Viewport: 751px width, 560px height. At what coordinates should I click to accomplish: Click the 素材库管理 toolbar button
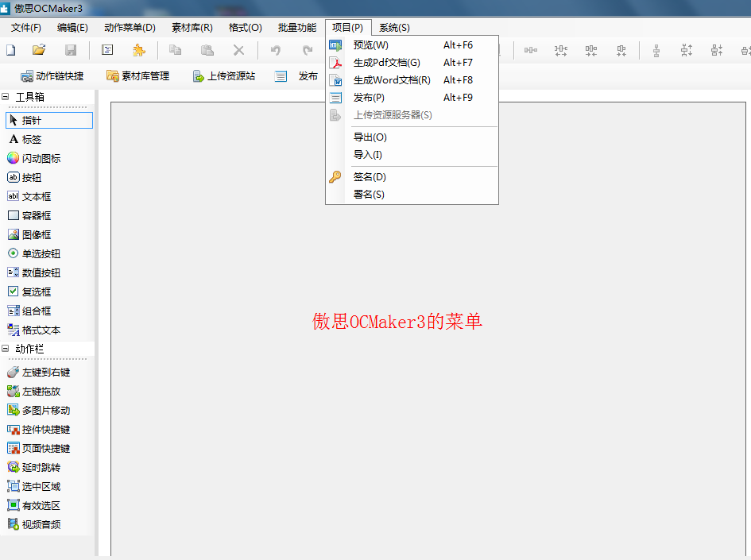click(x=138, y=76)
